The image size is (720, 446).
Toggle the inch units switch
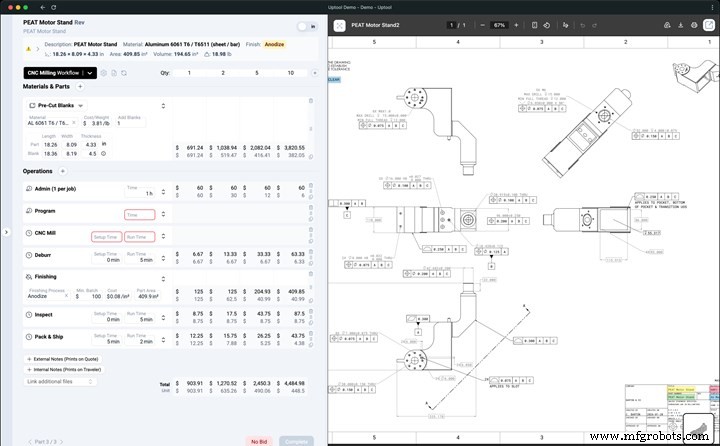coord(307,27)
